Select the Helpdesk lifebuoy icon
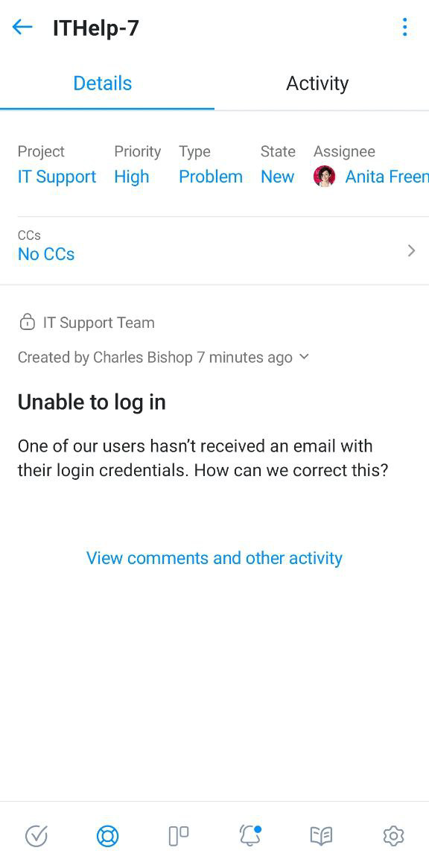Screen dimensions: 429x868 [x=107, y=836]
